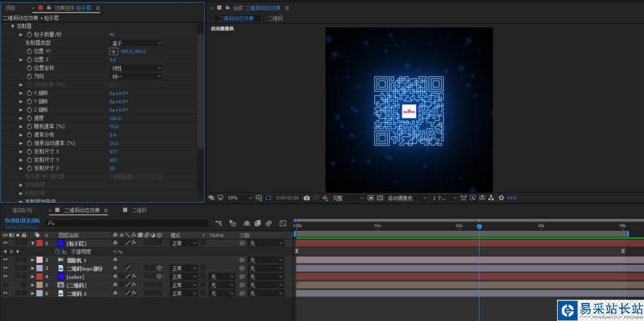Click the timeline search field
Image resolution: width=644 pixels, height=321 pixels.
129,223
